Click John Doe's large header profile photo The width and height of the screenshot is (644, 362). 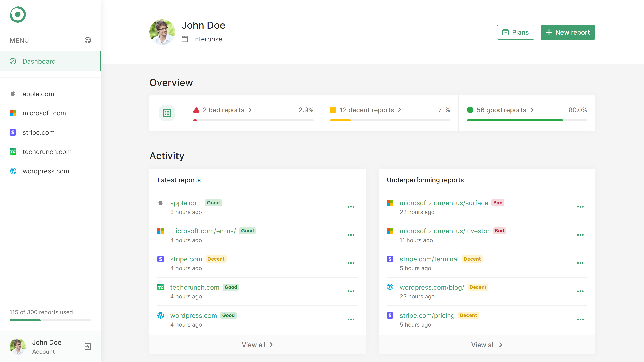pos(162,32)
